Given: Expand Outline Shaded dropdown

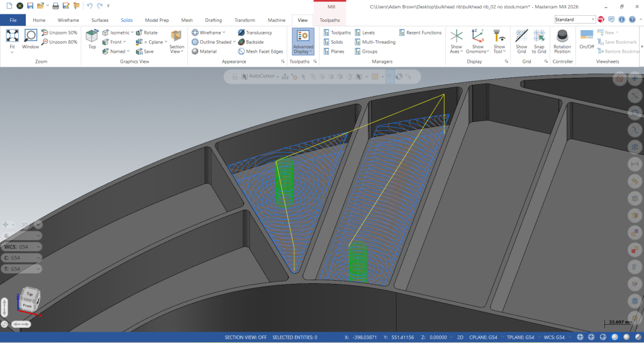Looking at the screenshot, I should 234,42.
